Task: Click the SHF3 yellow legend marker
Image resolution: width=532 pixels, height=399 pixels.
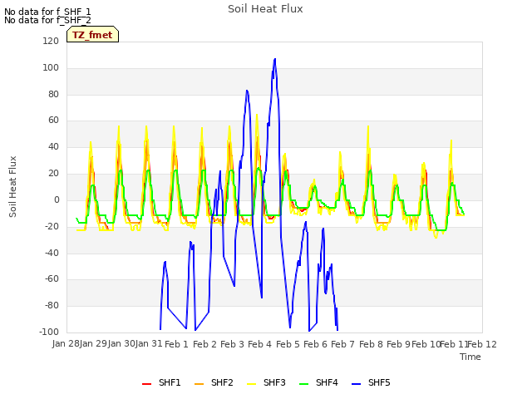Action: (251, 384)
